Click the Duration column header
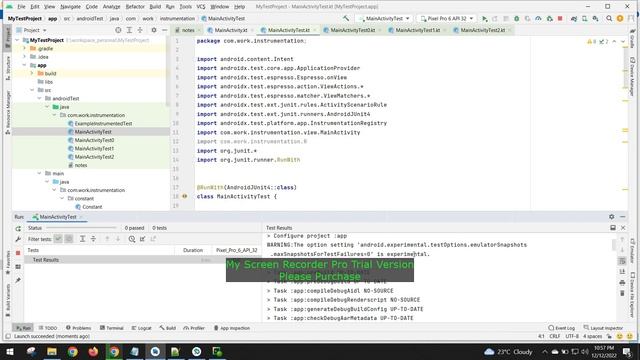This screenshot has width=640, height=360. [x=193, y=250]
